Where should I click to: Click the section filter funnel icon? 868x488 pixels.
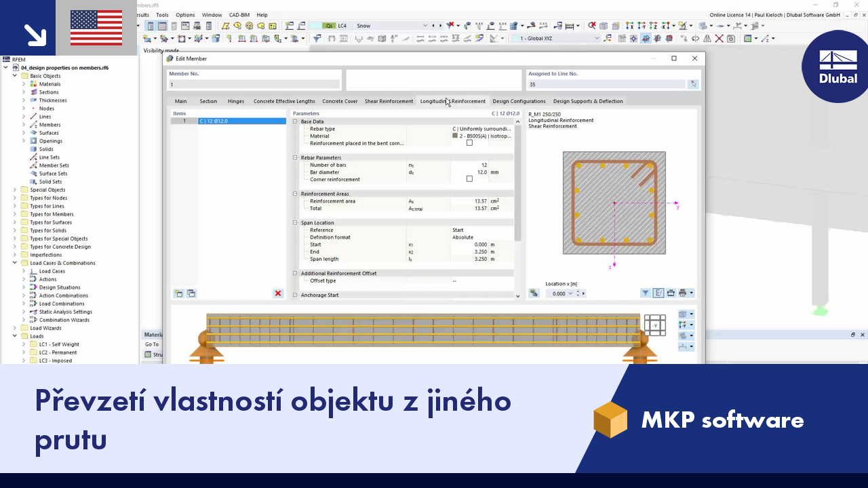coord(646,293)
